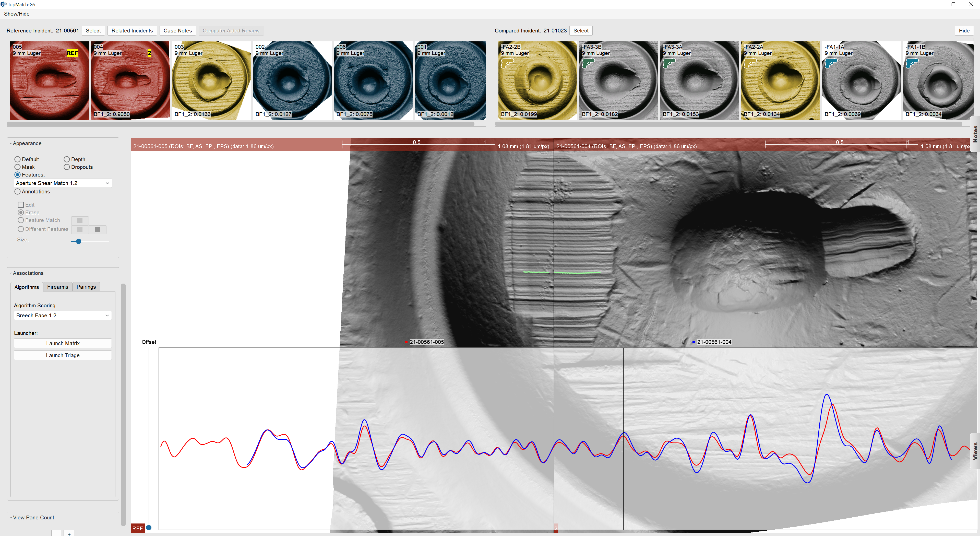Screen dimensions: 980x536
Task: Click green firearm icon on FA3-3A thumbnail
Action: coord(669,63)
